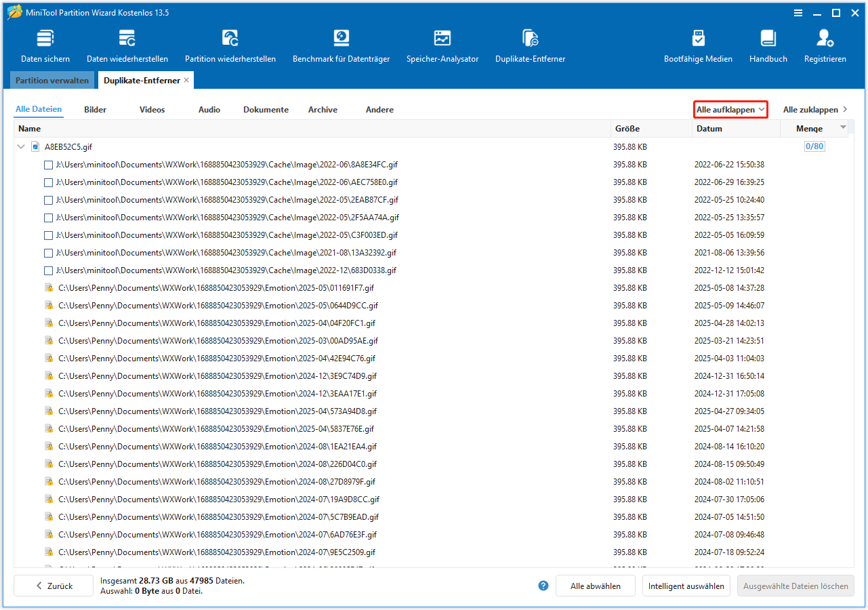Check the 8A8E34FC.gif duplicate checkbox

[48, 165]
